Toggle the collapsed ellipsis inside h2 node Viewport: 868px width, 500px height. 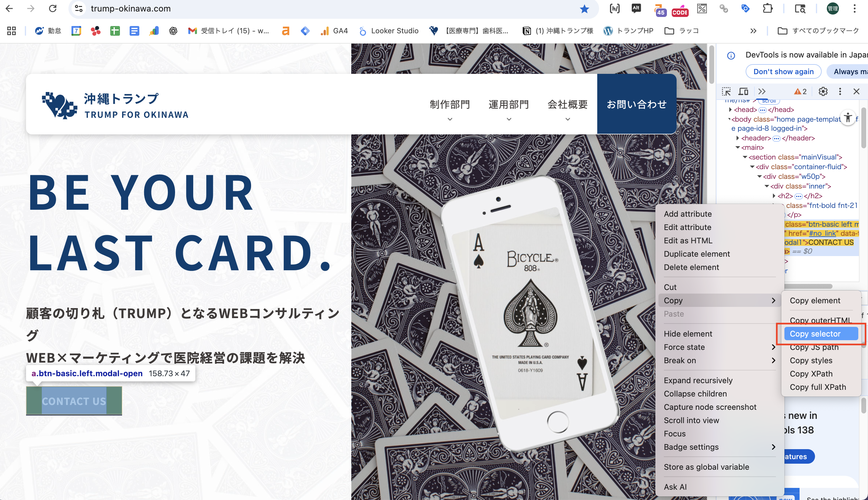click(x=798, y=196)
